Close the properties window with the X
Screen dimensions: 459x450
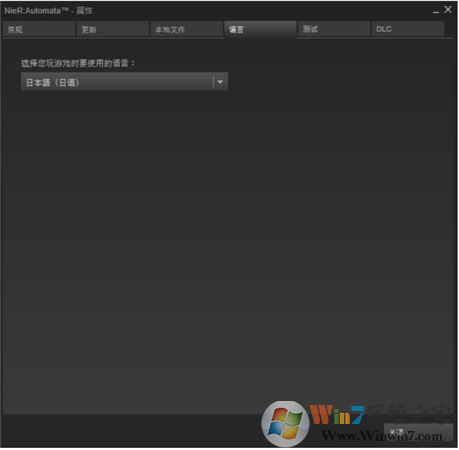[448, 10]
